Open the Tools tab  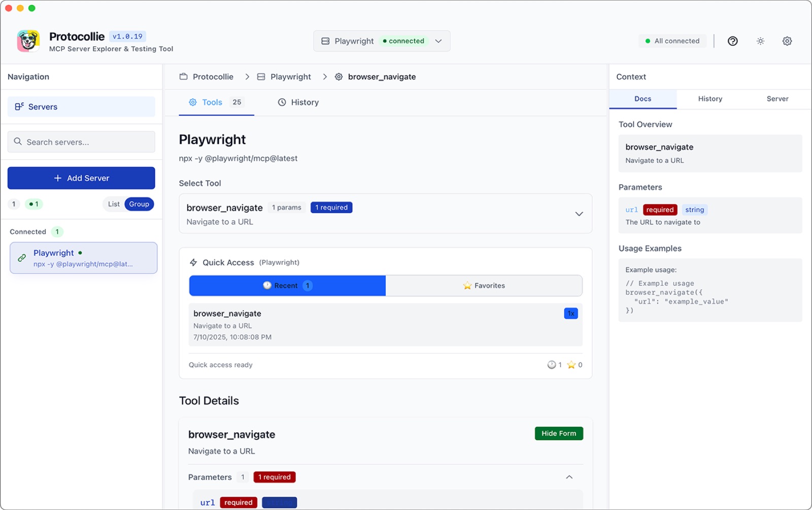click(216, 103)
